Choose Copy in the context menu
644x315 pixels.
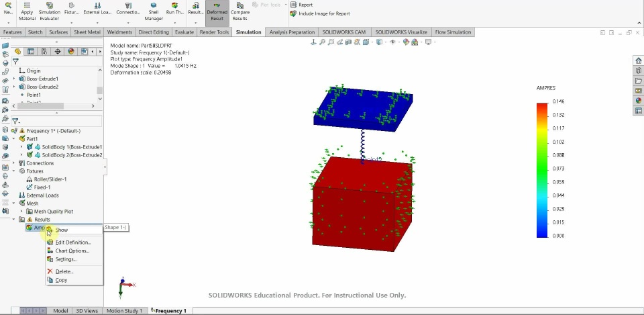[x=74, y=280]
